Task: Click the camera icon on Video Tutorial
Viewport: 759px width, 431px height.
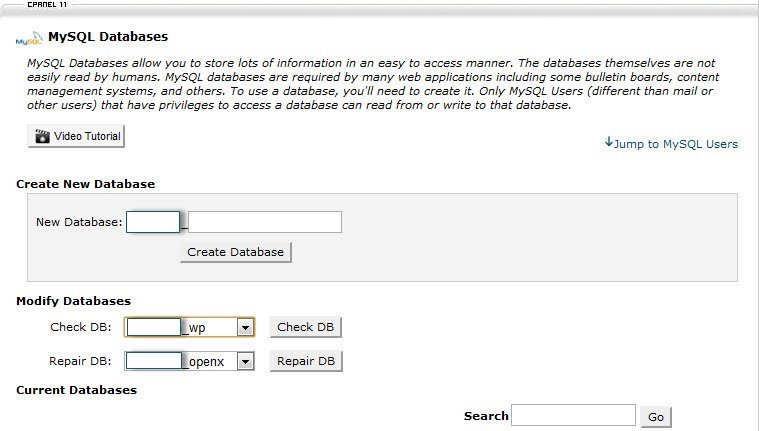Action: (42, 137)
